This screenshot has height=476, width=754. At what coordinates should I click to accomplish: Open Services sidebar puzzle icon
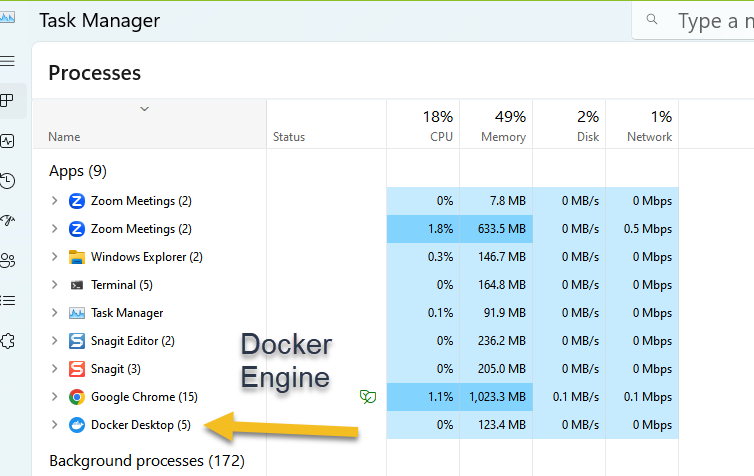(8, 340)
